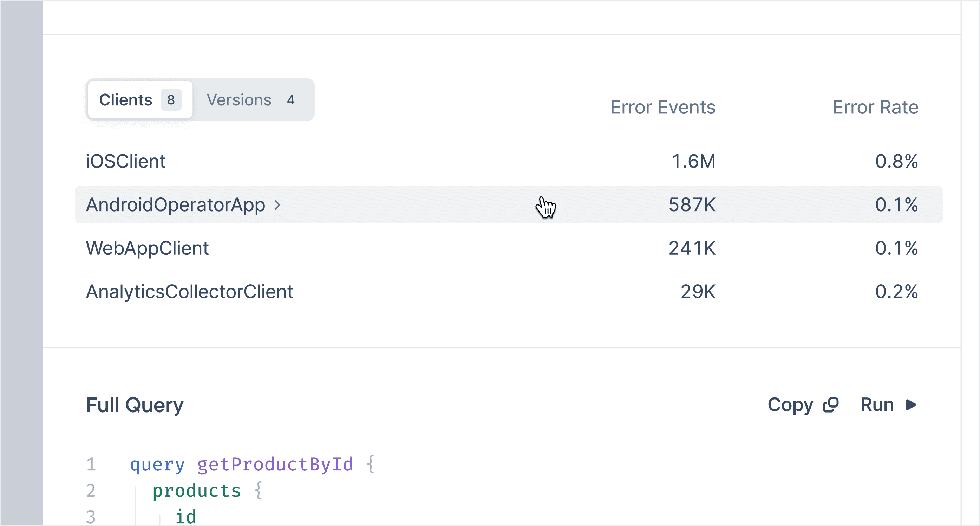Click the Clients count badge showing 8

171,100
